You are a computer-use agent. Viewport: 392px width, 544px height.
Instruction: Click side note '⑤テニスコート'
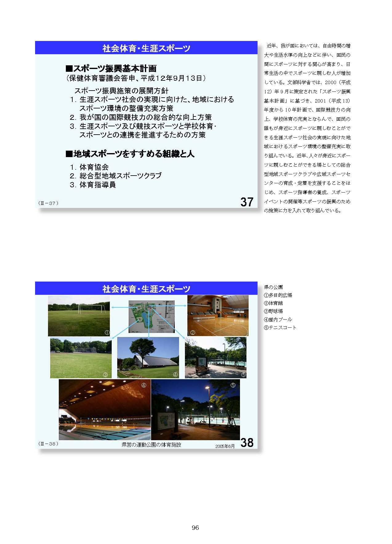click(x=280, y=327)
